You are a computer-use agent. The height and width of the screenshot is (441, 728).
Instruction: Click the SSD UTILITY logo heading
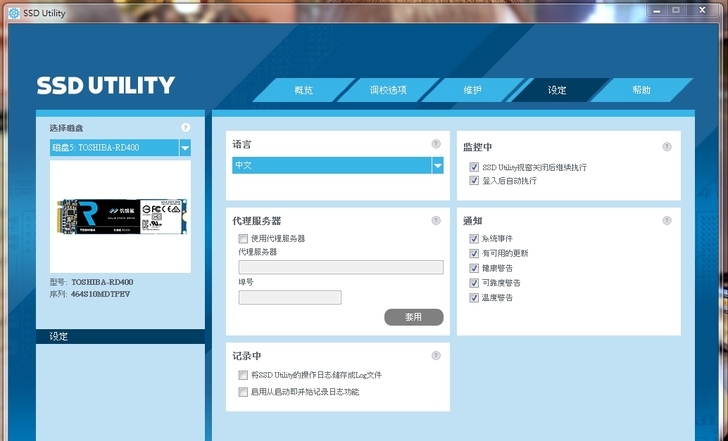106,85
